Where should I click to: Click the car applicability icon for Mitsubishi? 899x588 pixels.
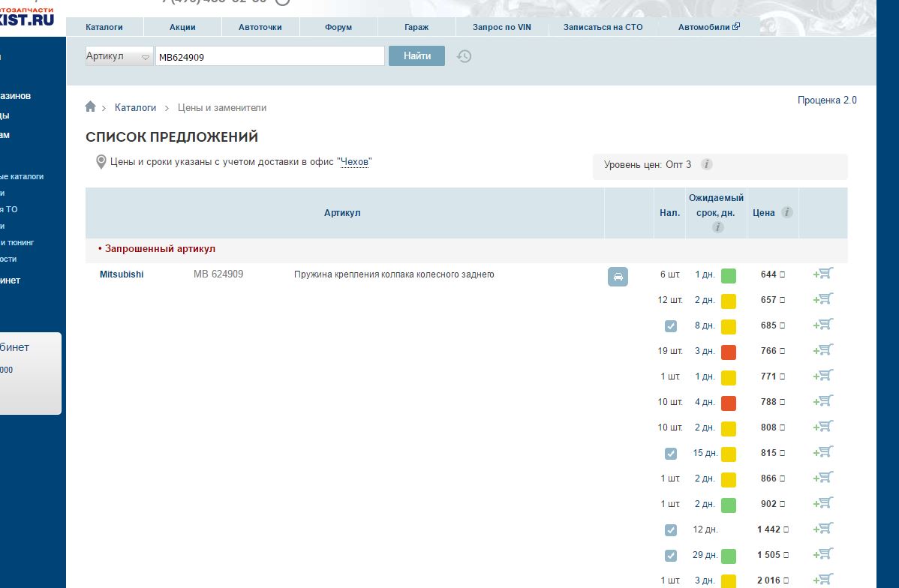(618, 276)
